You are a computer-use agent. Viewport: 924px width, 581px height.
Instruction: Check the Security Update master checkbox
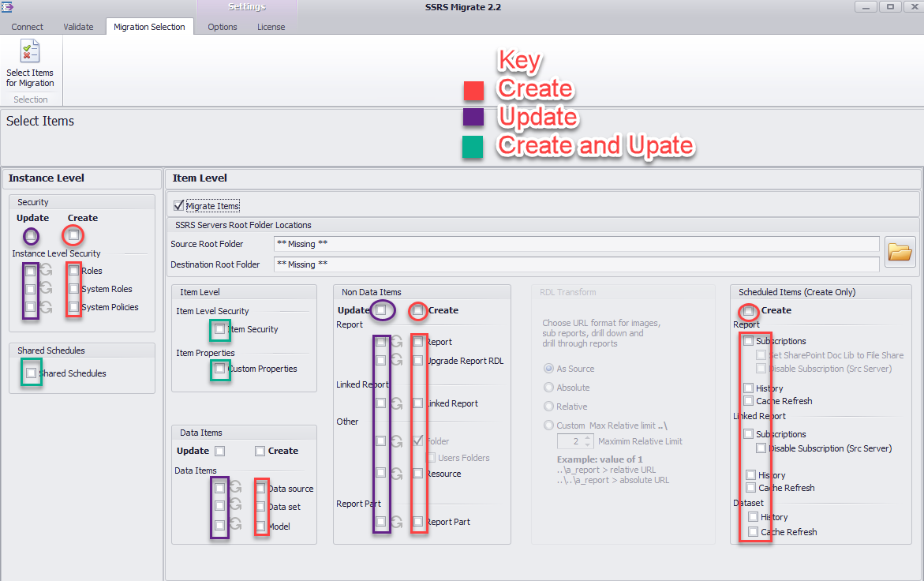[x=32, y=236]
